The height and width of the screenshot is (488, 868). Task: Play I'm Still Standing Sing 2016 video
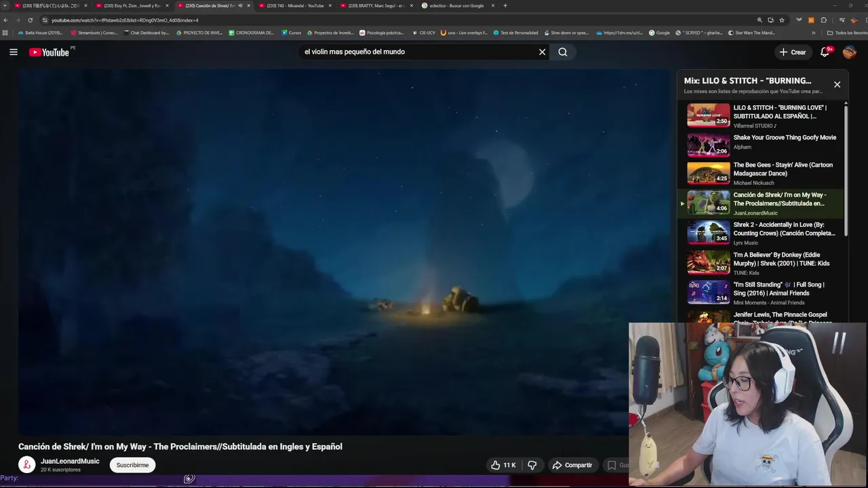pos(762,293)
